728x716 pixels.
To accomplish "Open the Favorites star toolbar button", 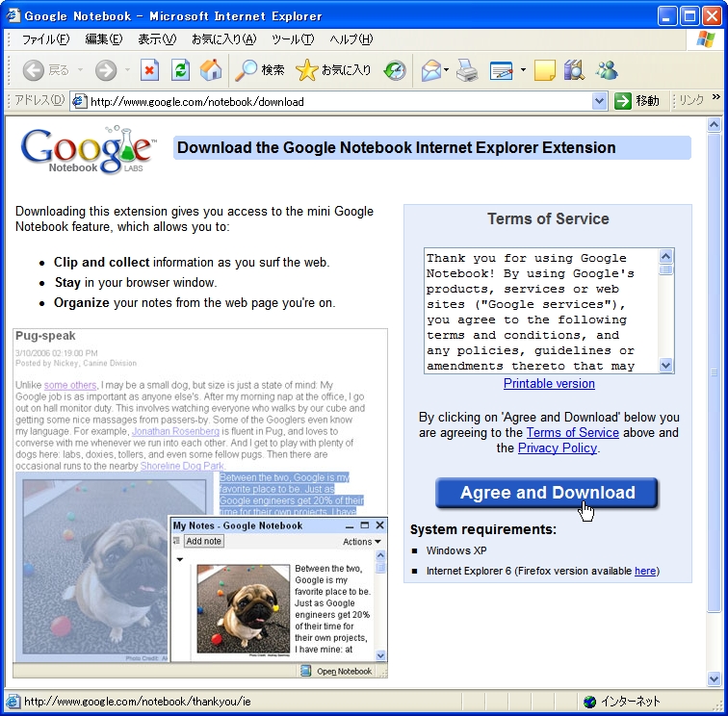I will (333, 70).
